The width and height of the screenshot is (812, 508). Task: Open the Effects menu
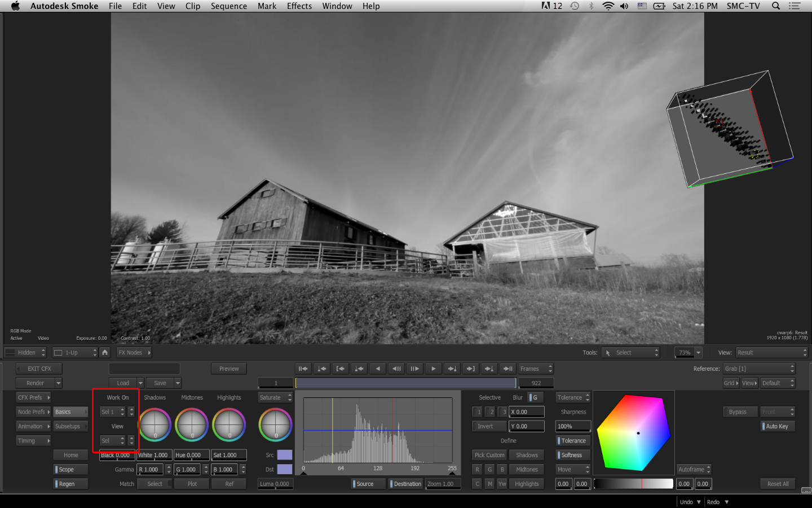(x=299, y=6)
